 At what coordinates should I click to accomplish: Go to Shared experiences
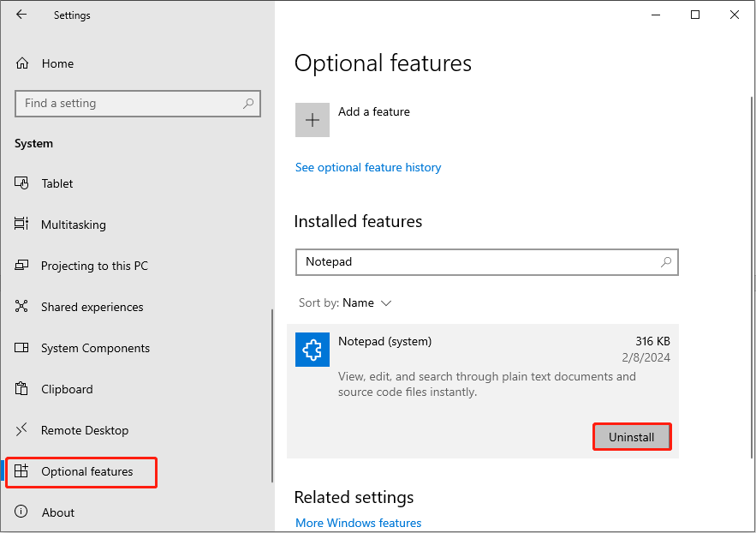(x=92, y=307)
